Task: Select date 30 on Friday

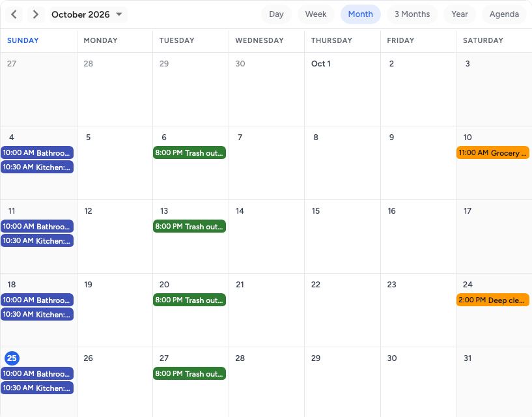Action: point(392,358)
